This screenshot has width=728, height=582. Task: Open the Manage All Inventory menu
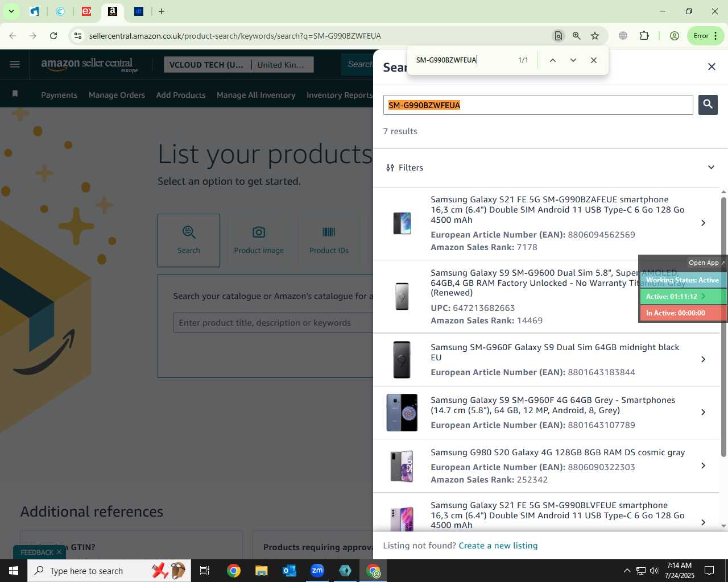[256, 95]
